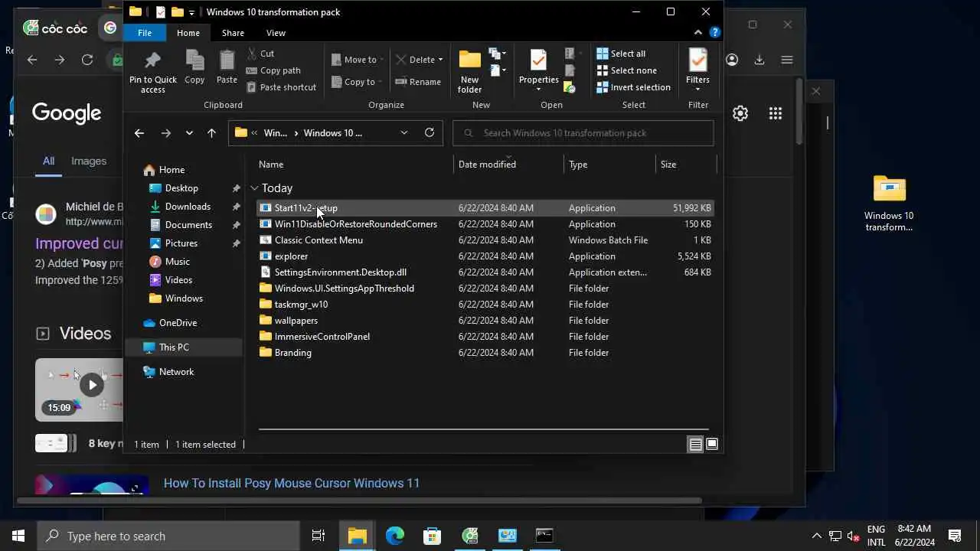Switch to the View ribbon tab
The height and width of the screenshot is (551, 980).
coord(276,33)
